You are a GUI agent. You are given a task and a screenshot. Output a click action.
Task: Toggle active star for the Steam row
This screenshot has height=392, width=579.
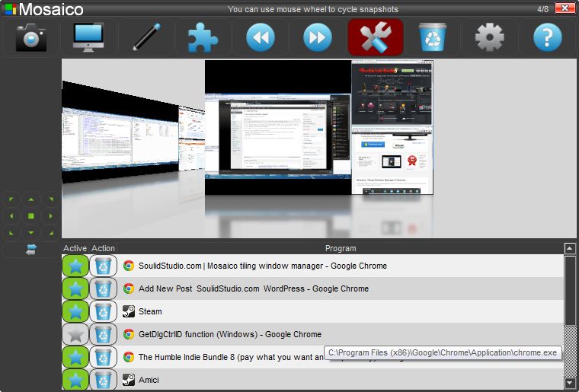(75, 311)
